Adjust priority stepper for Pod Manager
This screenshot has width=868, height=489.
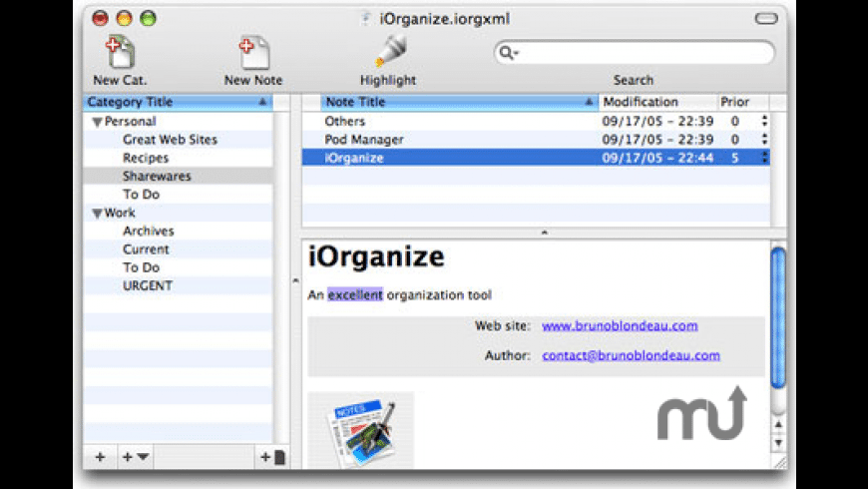click(764, 140)
